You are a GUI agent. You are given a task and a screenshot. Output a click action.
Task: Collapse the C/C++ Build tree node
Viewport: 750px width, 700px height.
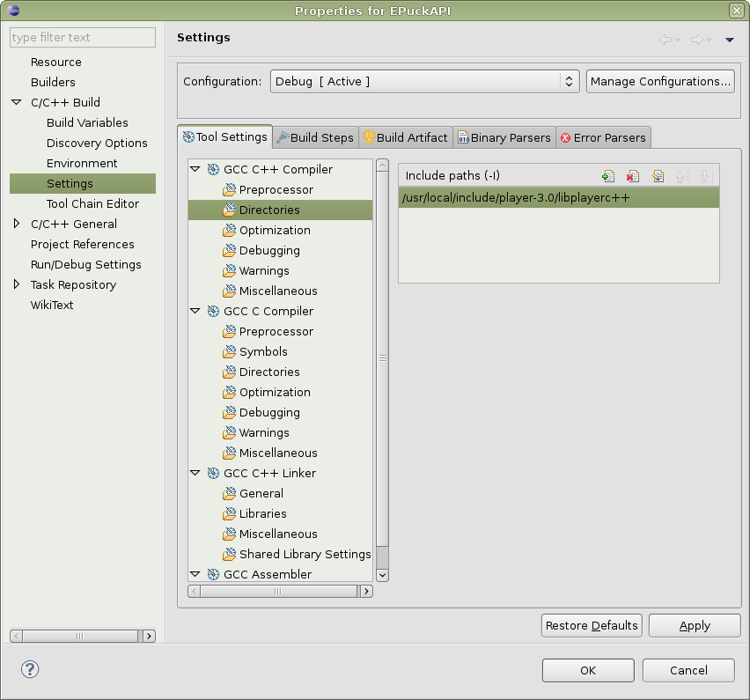point(16,102)
